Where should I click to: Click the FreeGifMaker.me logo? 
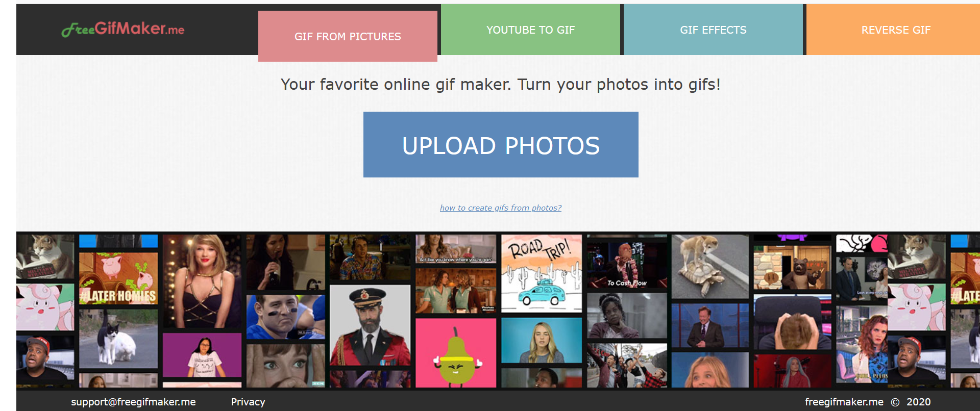(123, 29)
